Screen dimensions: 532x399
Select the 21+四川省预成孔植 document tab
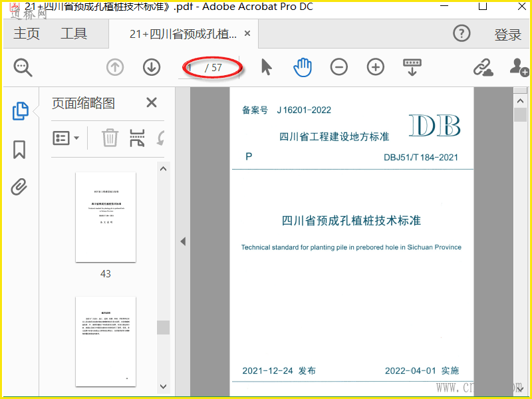pyautogui.click(x=184, y=34)
